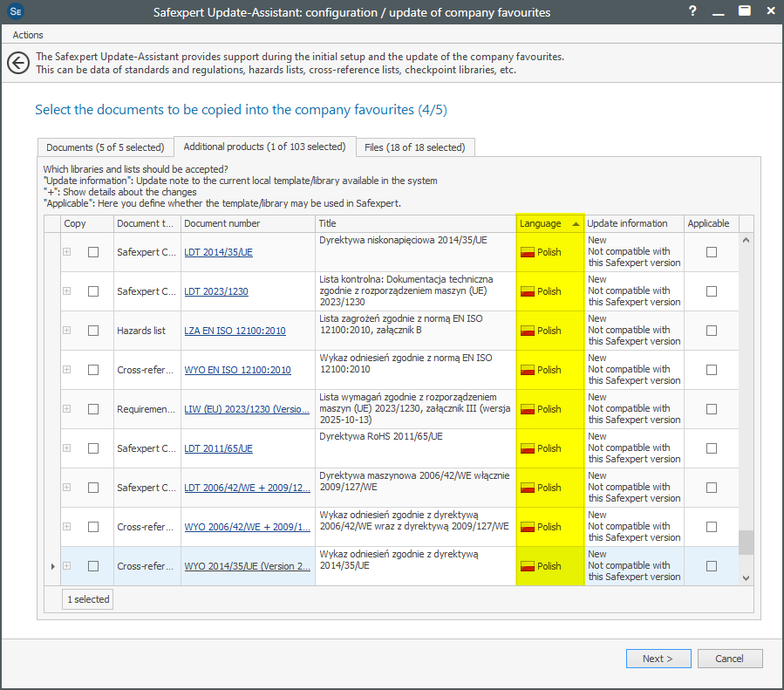Tick Copy checkbox for WYO EN ISO 12100:2010
The height and width of the screenshot is (690, 784).
pos(93,370)
